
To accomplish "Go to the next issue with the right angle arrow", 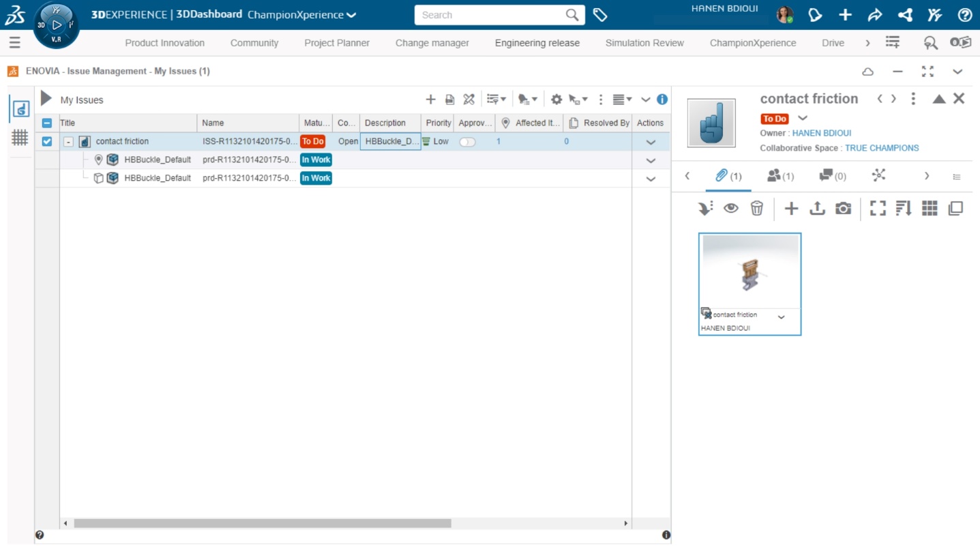I will (893, 99).
